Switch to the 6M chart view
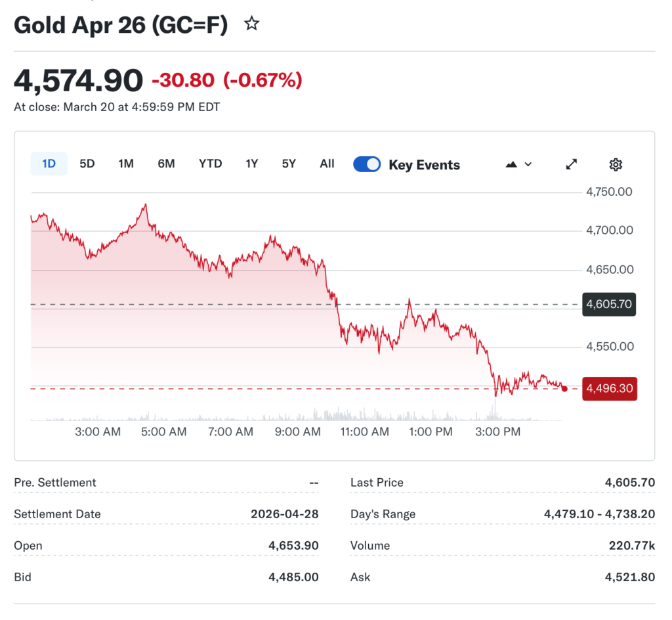 tap(166, 164)
